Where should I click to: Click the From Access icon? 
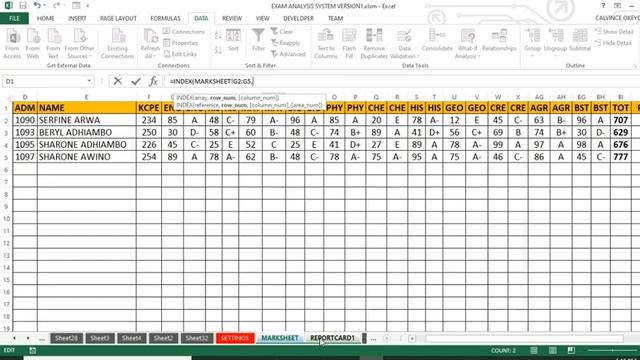pos(12,44)
